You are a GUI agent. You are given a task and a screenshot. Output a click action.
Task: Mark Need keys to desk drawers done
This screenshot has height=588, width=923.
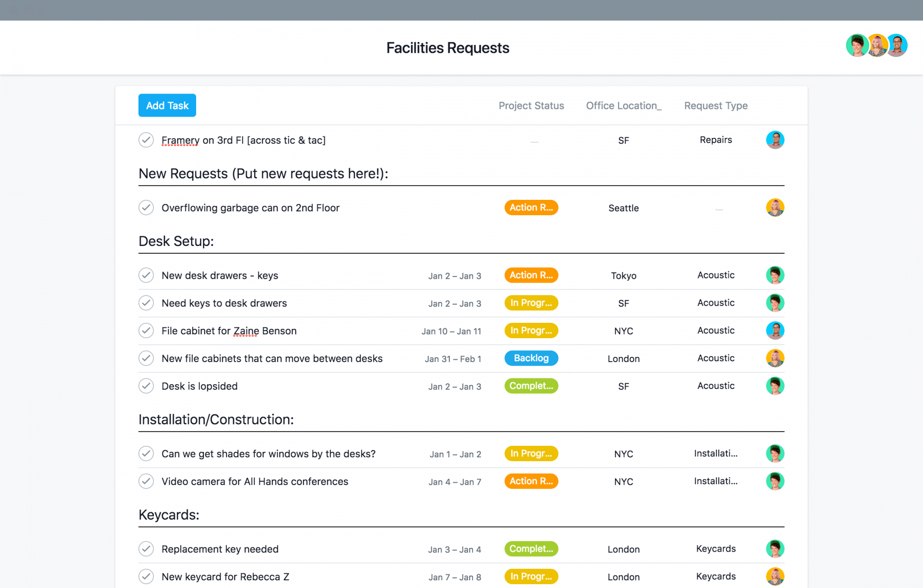point(146,303)
